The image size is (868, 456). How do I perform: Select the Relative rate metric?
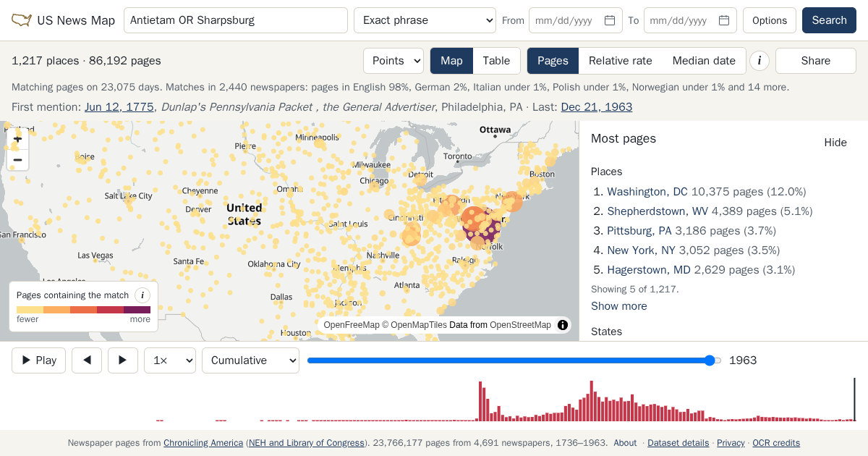tap(621, 61)
